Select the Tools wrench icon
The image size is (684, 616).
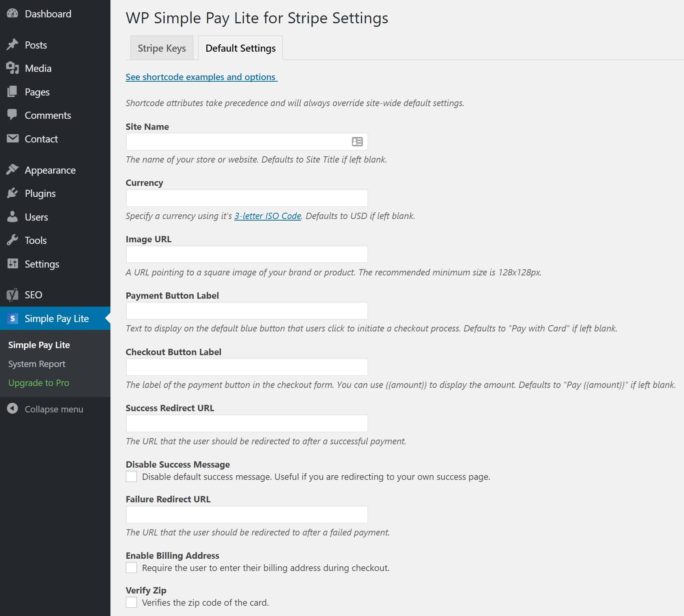[x=12, y=240]
